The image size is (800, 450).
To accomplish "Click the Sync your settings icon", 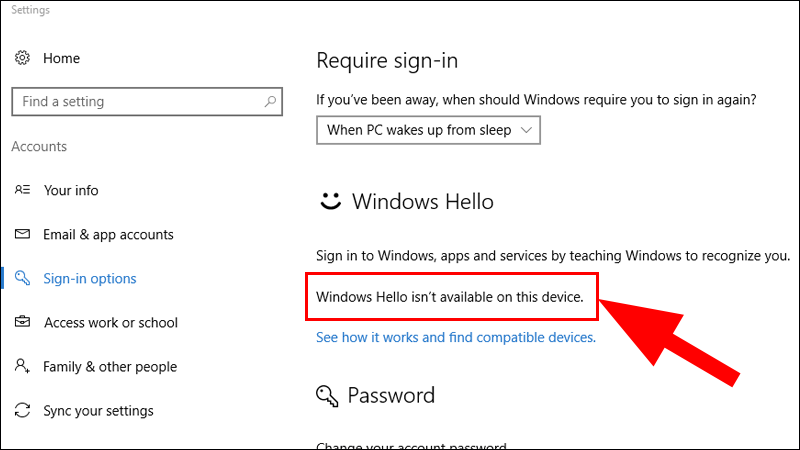I will pos(22,410).
